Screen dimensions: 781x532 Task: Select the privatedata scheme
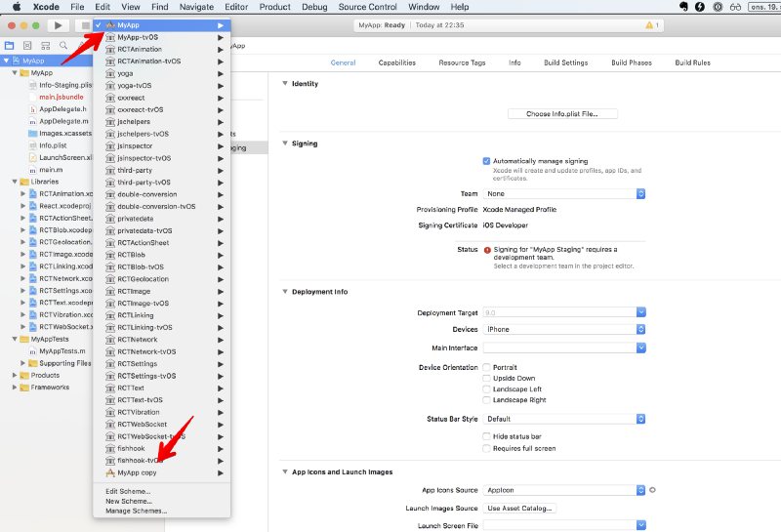[x=162, y=219]
